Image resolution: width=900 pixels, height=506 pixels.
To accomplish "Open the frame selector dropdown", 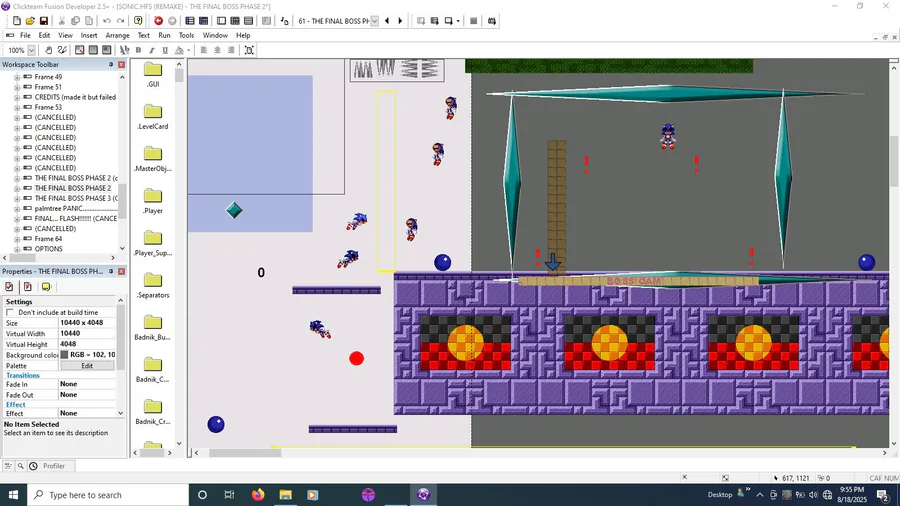I will pos(374,21).
